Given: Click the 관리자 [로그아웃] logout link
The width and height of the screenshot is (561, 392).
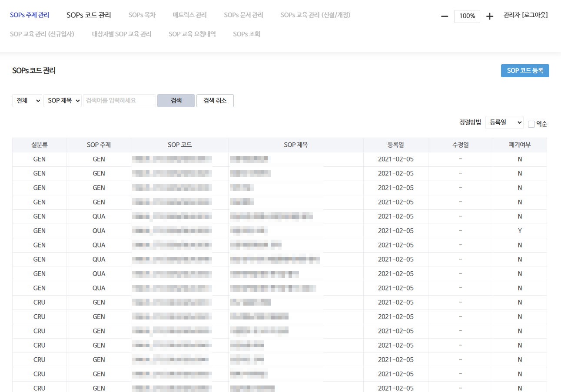Looking at the screenshot, I should point(525,15).
